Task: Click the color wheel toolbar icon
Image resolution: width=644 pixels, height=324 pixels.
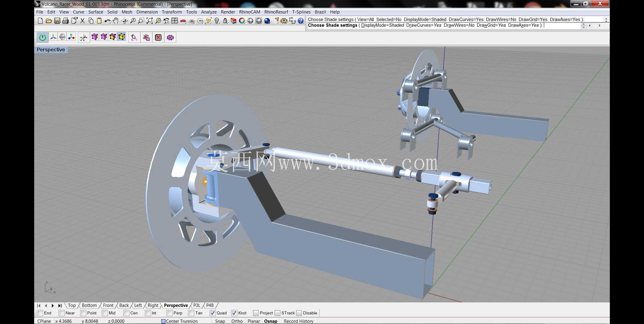Action: (242, 21)
